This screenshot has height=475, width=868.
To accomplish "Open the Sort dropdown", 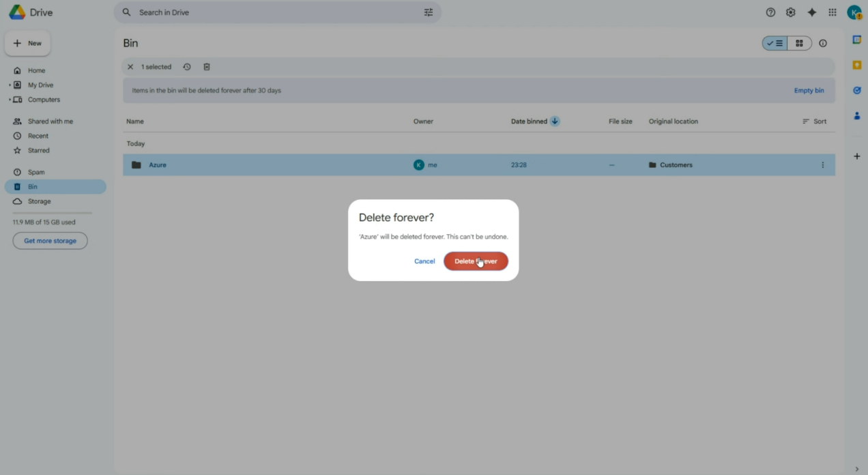I will [x=815, y=121].
